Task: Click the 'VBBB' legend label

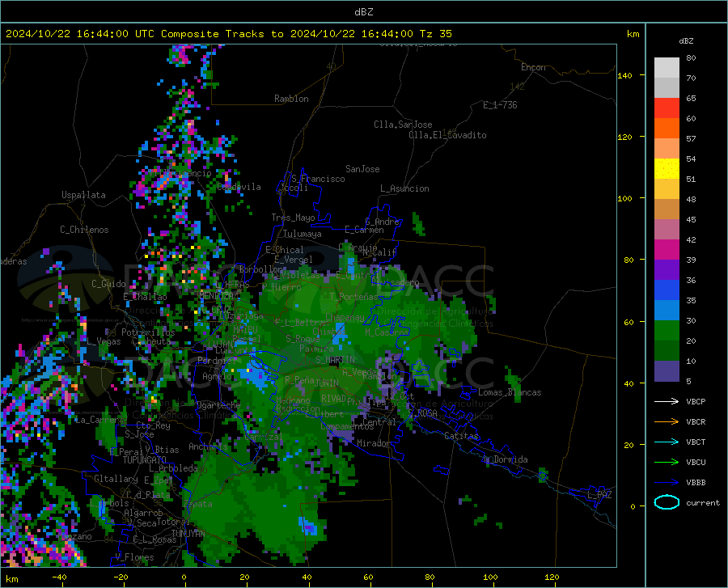Action: tap(696, 483)
